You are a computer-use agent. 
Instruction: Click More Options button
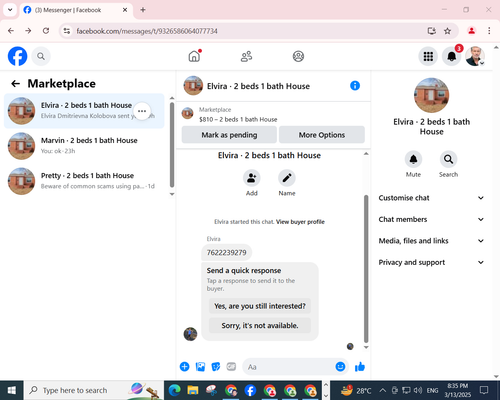click(x=322, y=135)
